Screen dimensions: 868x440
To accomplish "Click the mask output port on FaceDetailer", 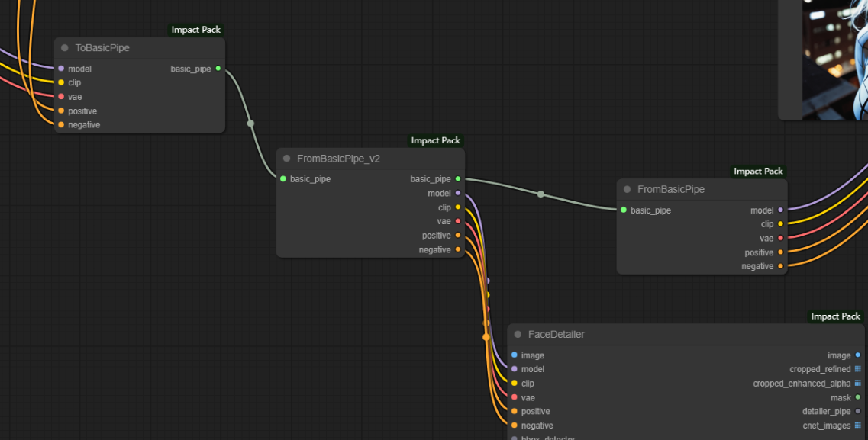I will tap(858, 397).
